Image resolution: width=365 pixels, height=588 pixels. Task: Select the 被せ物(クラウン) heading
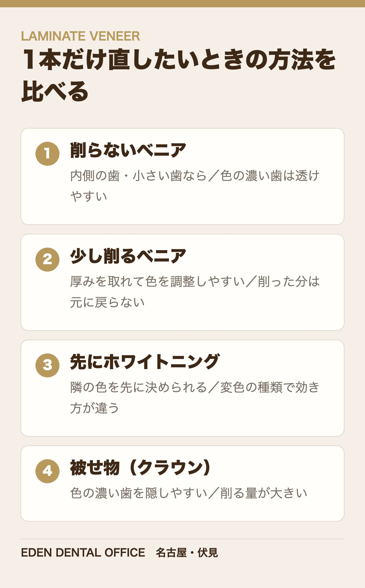coord(140,468)
